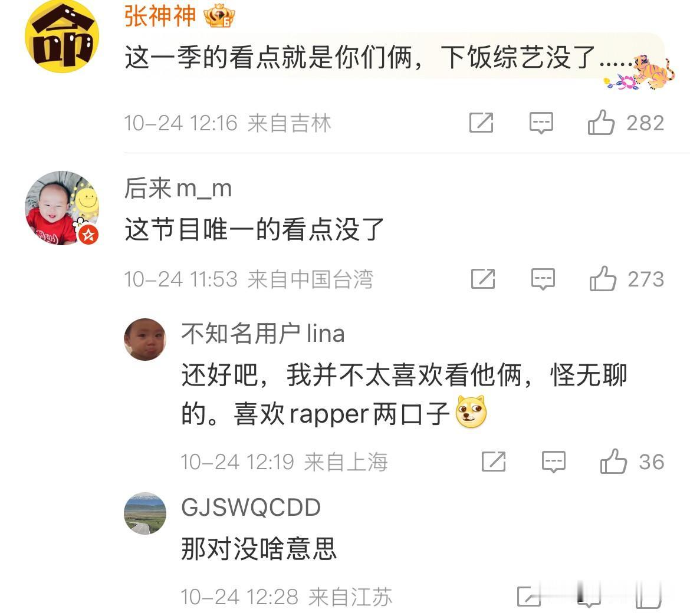Repost 张神神's comment with share icon
Screen dimensions: 690x616
pos(481,123)
